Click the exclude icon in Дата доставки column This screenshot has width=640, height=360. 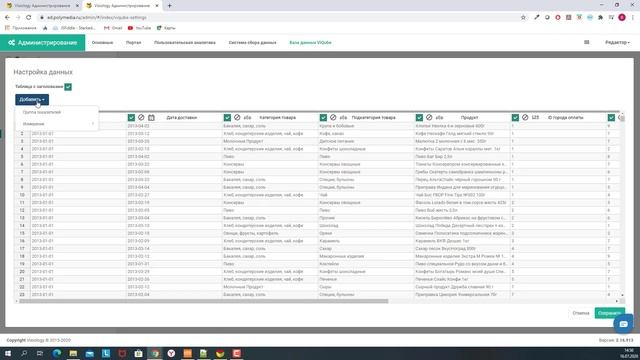tap(141, 118)
